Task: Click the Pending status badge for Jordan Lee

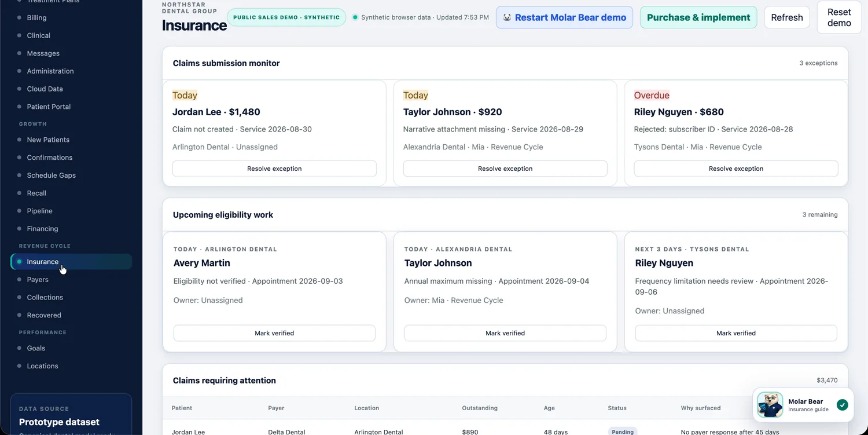Action: pyautogui.click(x=622, y=432)
